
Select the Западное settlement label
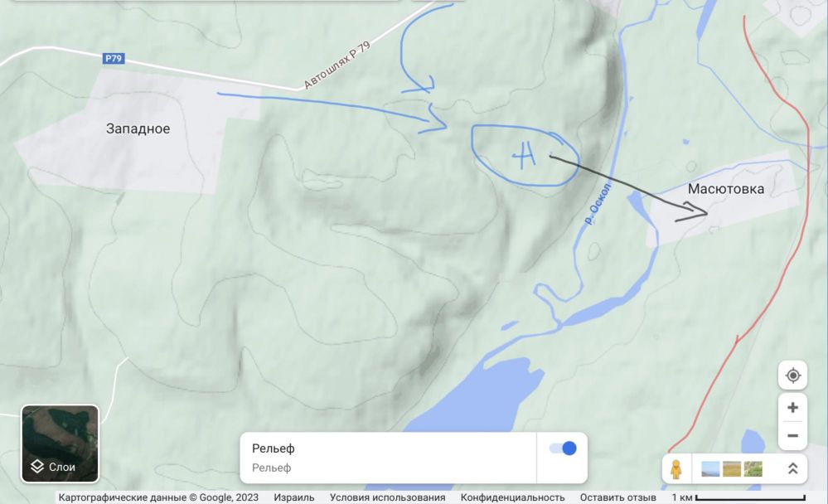point(138,128)
